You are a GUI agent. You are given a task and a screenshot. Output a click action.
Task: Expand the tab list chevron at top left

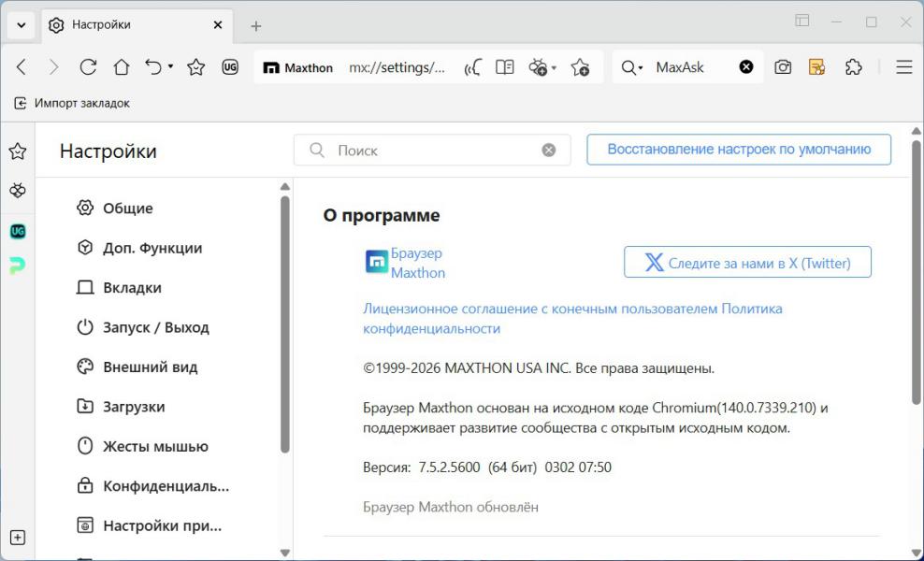click(x=21, y=24)
